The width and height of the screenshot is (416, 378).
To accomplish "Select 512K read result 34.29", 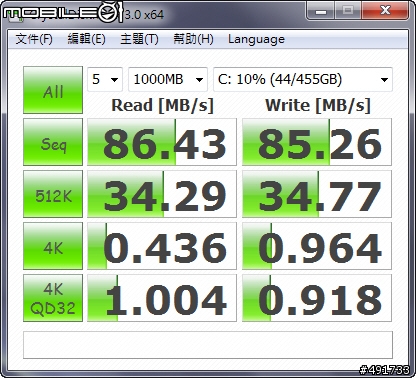I will [162, 194].
